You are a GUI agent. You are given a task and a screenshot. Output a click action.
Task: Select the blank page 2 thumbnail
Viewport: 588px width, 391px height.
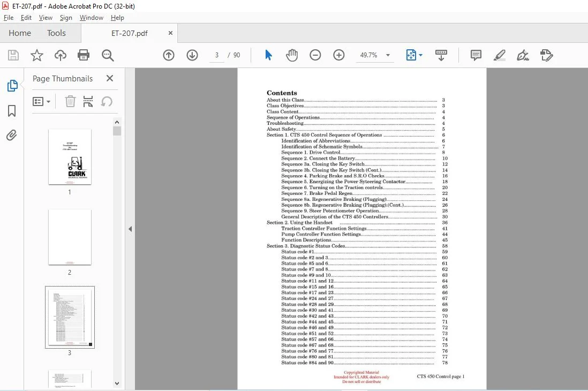tap(70, 237)
